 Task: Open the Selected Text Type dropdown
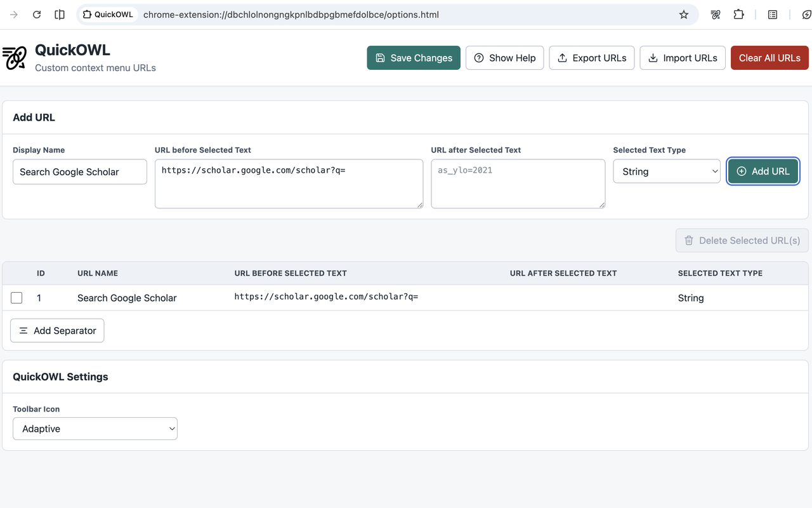pyautogui.click(x=667, y=171)
